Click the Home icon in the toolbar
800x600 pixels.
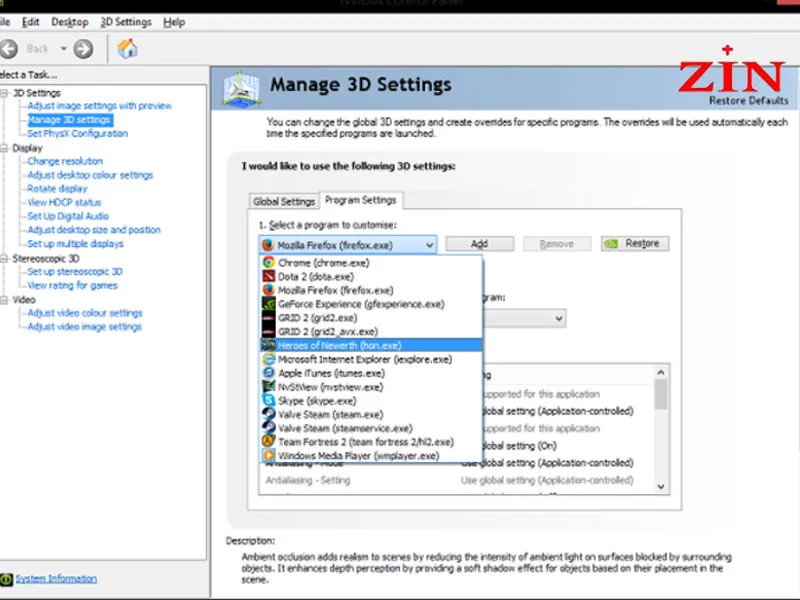[127, 48]
